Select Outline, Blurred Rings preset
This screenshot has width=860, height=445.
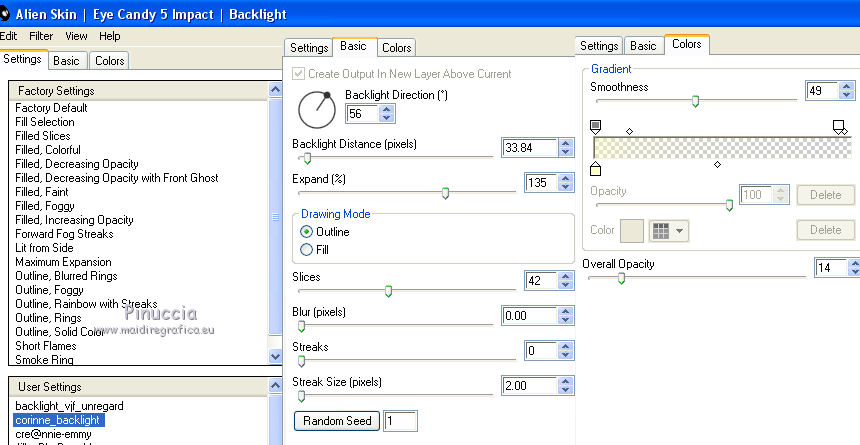(66, 276)
